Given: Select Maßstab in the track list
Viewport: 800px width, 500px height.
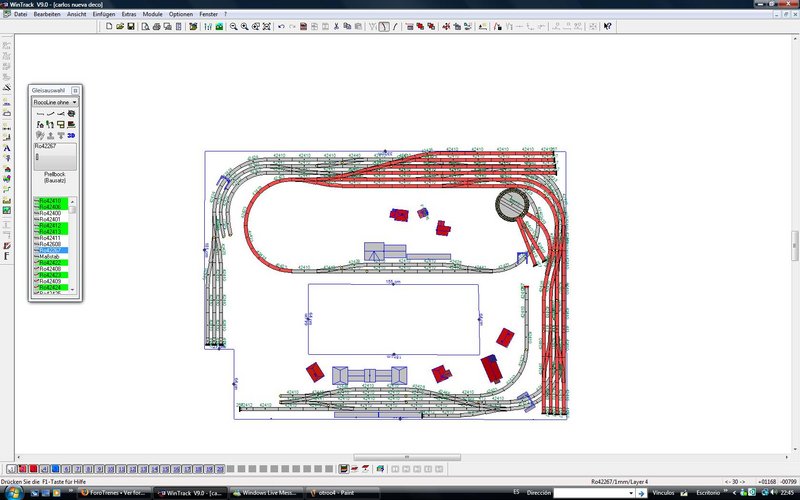Looking at the screenshot, I should pyautogui.click(x=51, y=257).
